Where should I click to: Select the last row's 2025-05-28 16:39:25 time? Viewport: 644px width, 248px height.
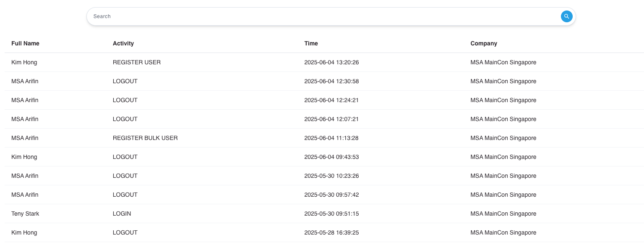(331, 232)
